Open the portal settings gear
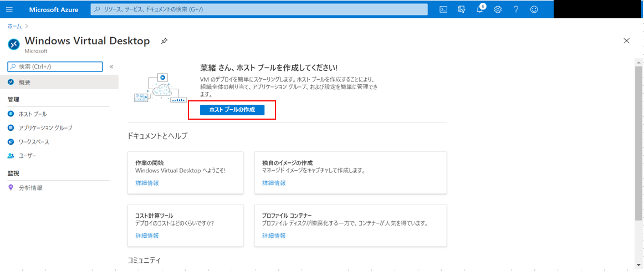The height and width of the screenshot is (271, 644). (498, 9)
